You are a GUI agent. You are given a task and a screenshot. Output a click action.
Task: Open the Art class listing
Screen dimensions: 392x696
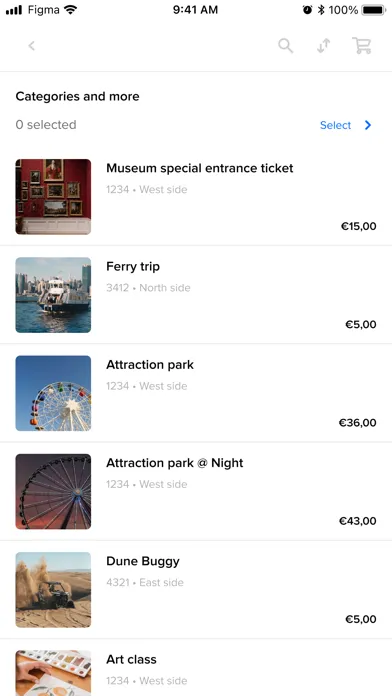click(x=196, y=667)
